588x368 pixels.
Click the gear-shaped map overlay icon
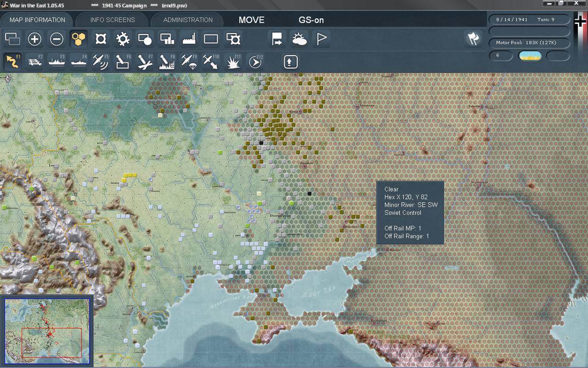coord(123,39)
